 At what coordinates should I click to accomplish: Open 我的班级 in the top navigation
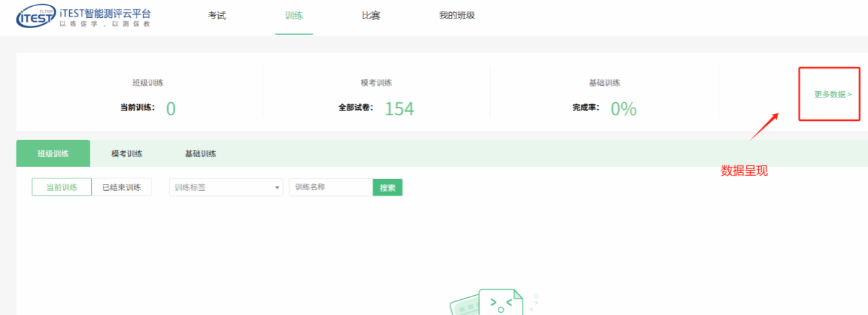[x=457, y=16]
